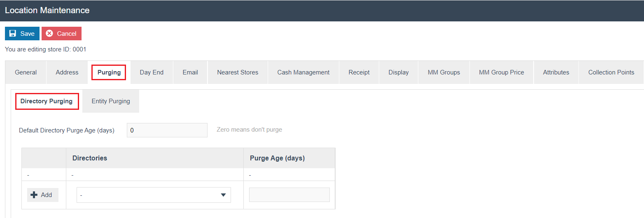Image resolution: width=644 pixels, height=218 pixels.
Task: Go to the Email tab
Action: [x=190, y=72]
